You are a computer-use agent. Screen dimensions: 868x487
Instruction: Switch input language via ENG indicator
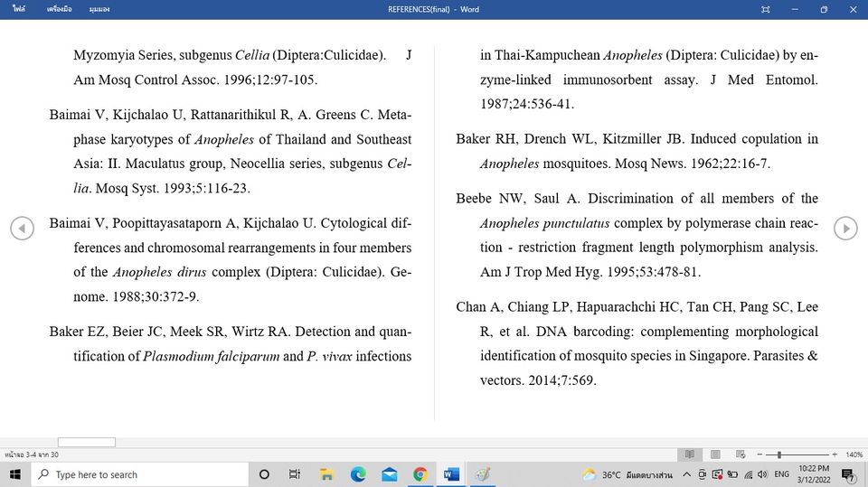(781, 474)
